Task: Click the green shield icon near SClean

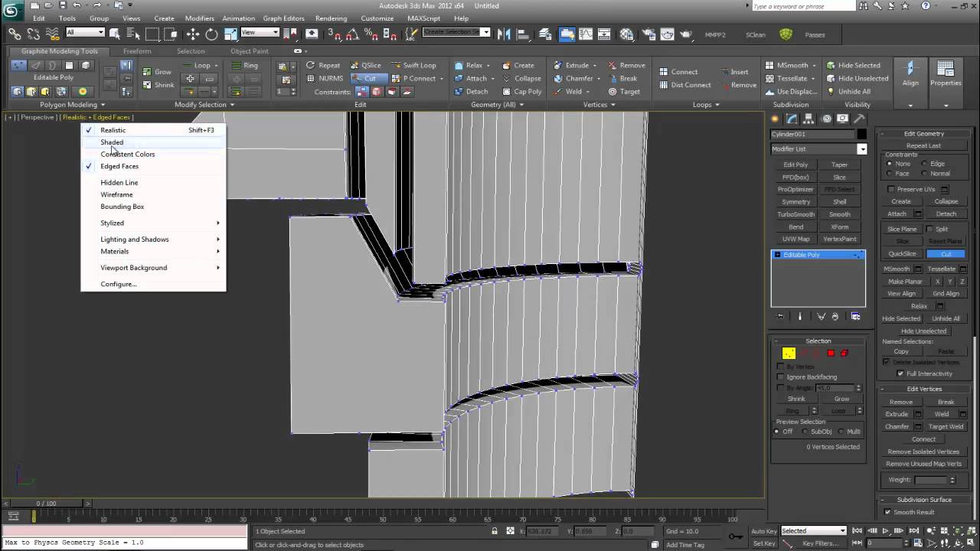Action: tap(786, 34)
